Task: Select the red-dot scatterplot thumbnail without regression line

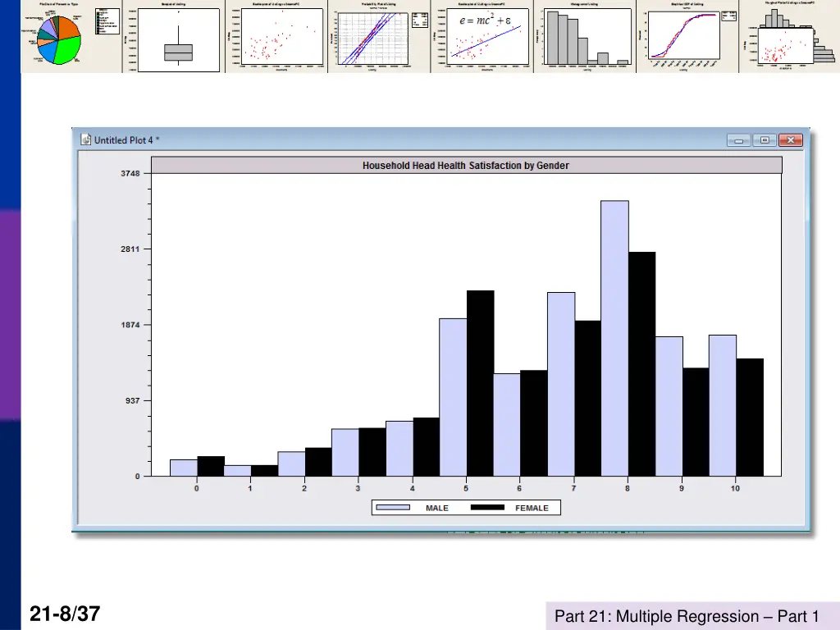Action: coord(276,36)
